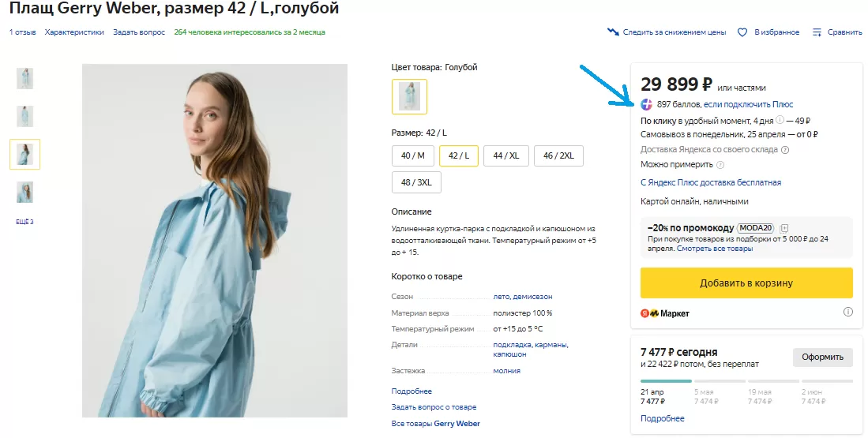
Task: Click the compare icon next to Сравнить
Action: 817,32
